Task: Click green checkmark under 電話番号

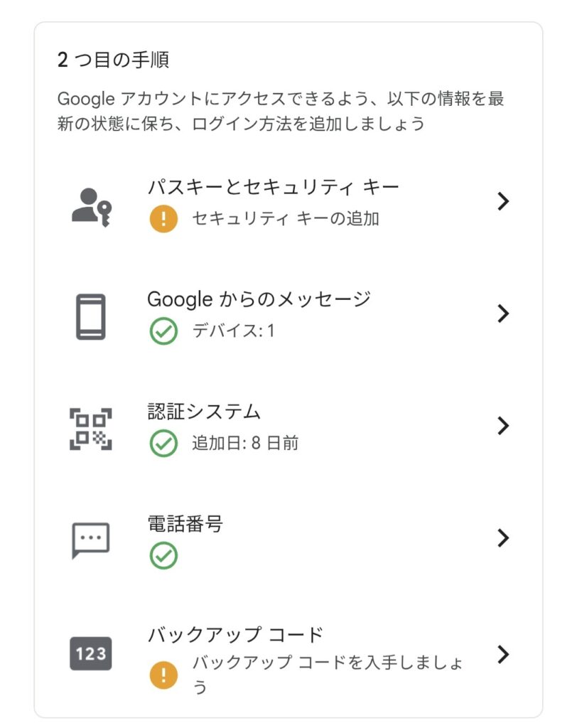Action: 163,556
